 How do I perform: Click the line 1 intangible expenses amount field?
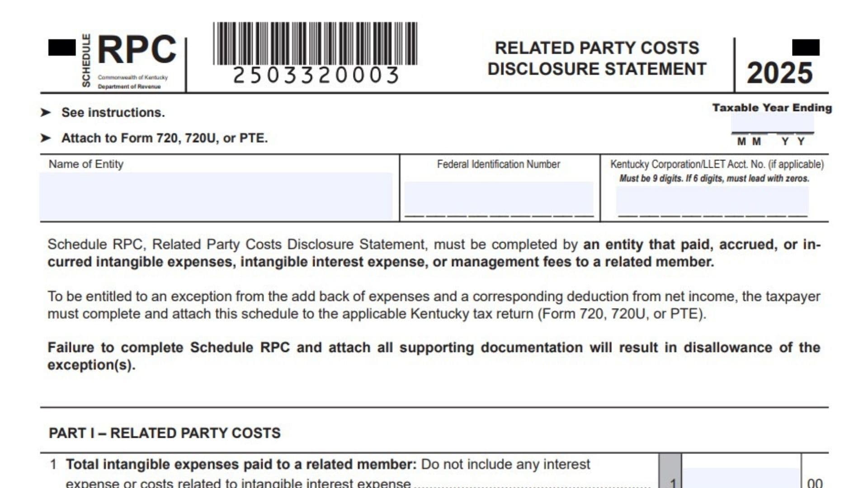click(741, 478)
